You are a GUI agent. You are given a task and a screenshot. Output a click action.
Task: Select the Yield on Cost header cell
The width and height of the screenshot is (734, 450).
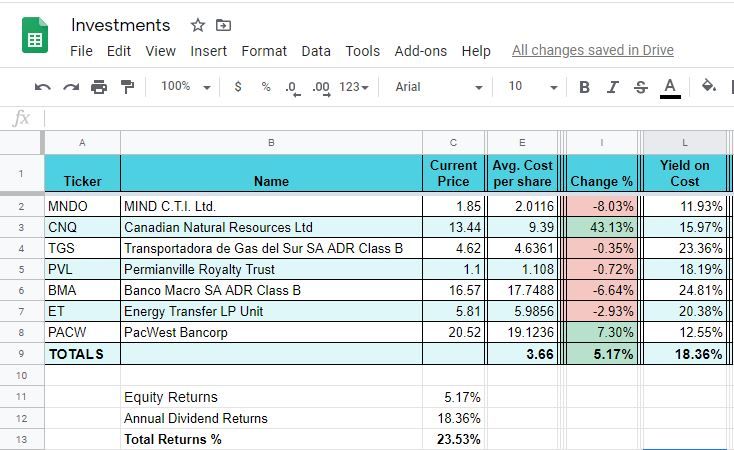pyautogui.click(x=685, y=173)
